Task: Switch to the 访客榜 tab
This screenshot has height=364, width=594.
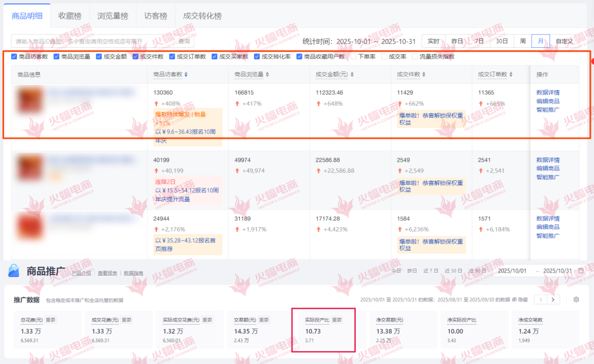Action: [x=155, y=16]
